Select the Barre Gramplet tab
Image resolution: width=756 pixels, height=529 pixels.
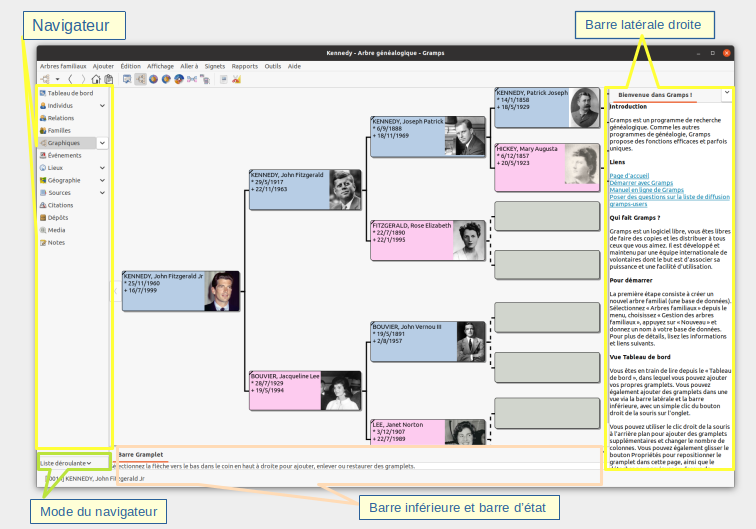[x=140, y=455]
